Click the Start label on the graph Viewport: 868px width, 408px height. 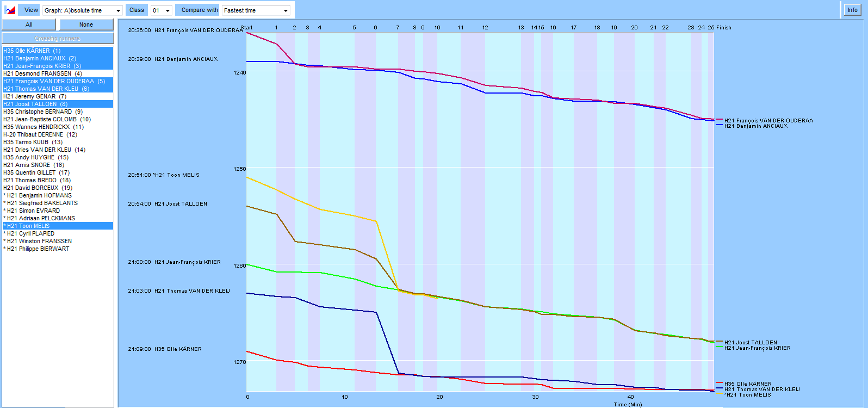click(246, 27)
